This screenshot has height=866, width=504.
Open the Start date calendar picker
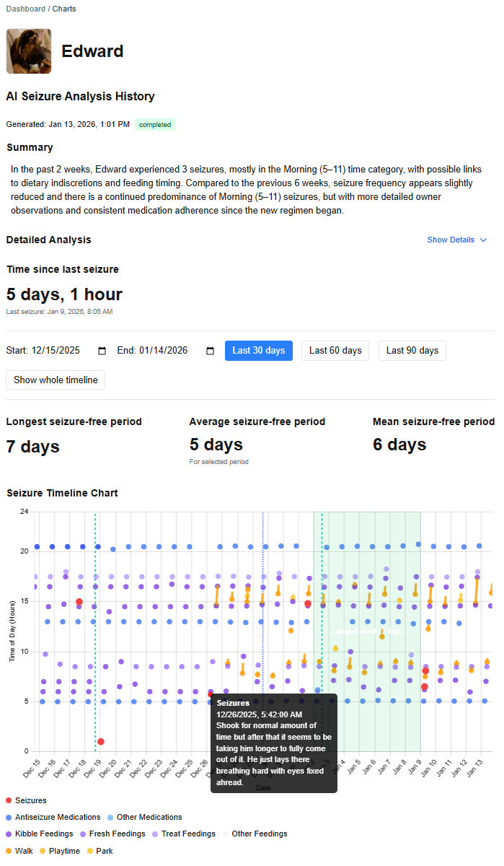[x=102, y=350]
